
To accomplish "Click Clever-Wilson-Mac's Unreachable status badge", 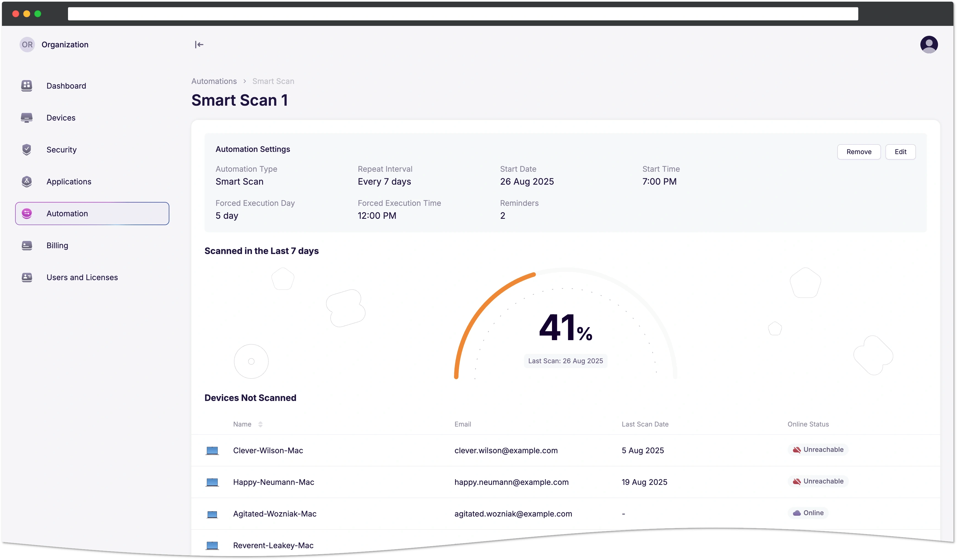I will point(818,450).
